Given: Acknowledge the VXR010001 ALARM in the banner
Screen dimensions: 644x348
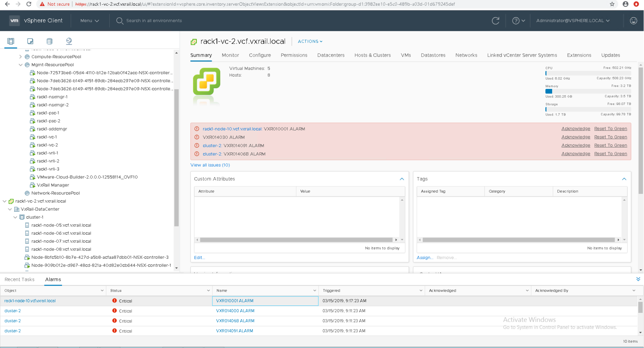Looking at the screenshot, I should coord(576,129).
